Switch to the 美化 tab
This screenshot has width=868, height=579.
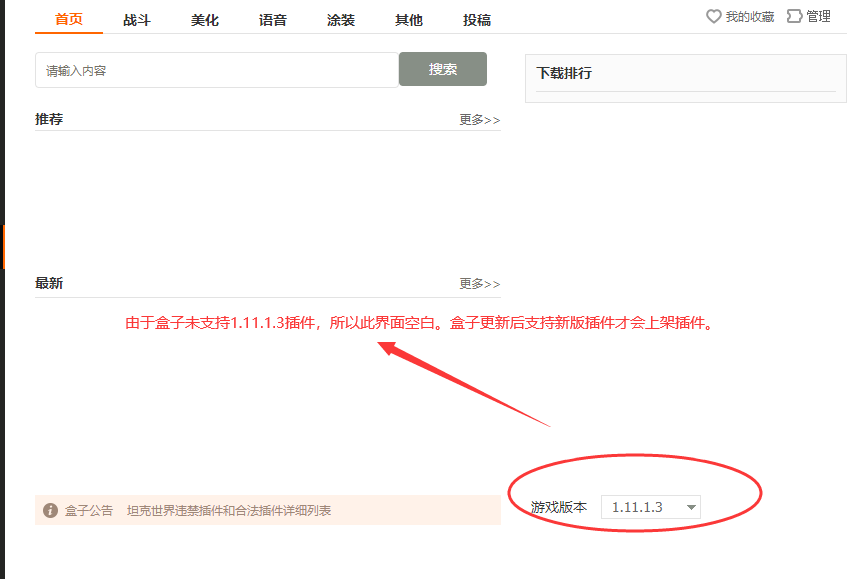[205, 20]
